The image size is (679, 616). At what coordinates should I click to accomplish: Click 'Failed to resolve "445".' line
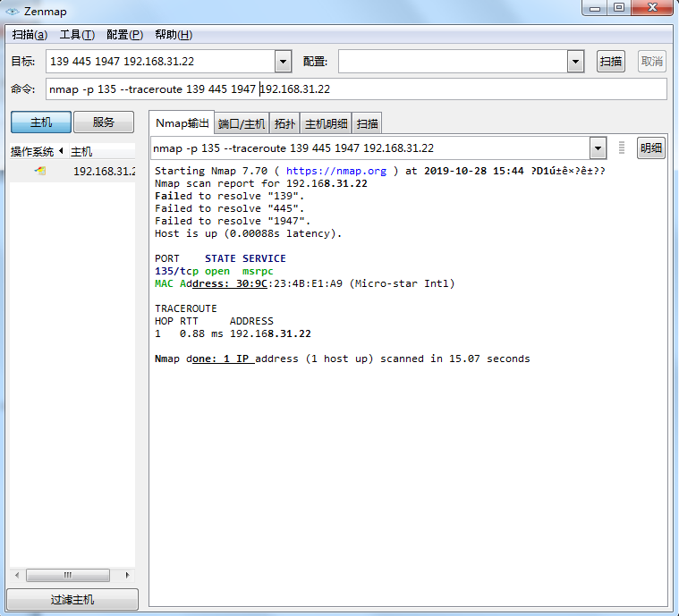point(230,208)
